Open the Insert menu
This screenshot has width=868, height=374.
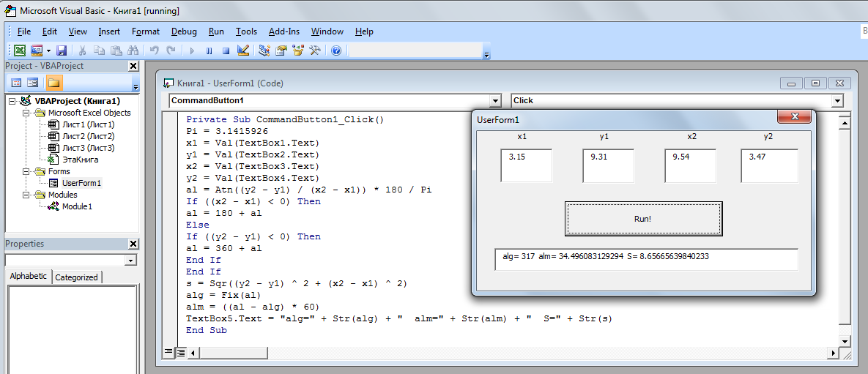(x=110, y=31)
